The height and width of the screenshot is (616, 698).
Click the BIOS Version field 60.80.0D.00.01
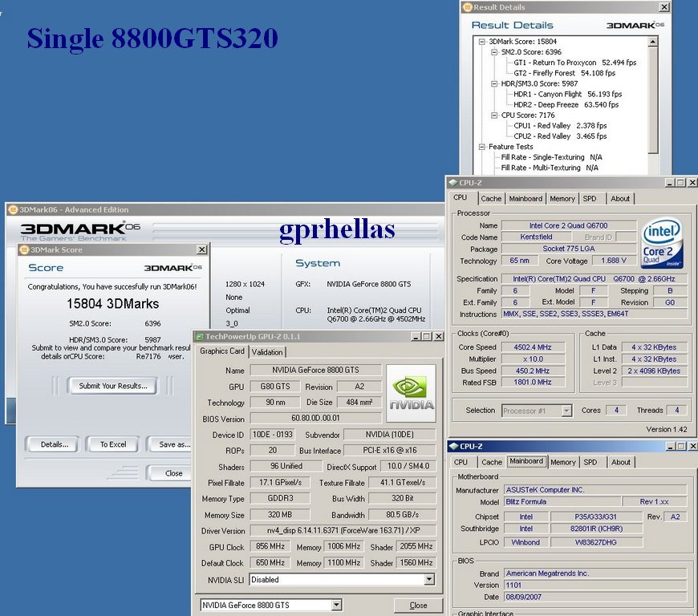(x=315, y=418)
